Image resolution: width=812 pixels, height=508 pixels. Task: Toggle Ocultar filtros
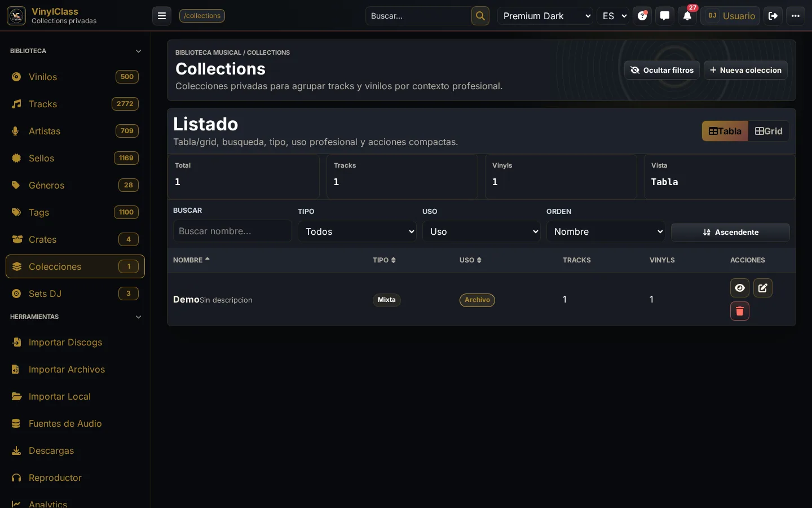[x=662, y=70]
